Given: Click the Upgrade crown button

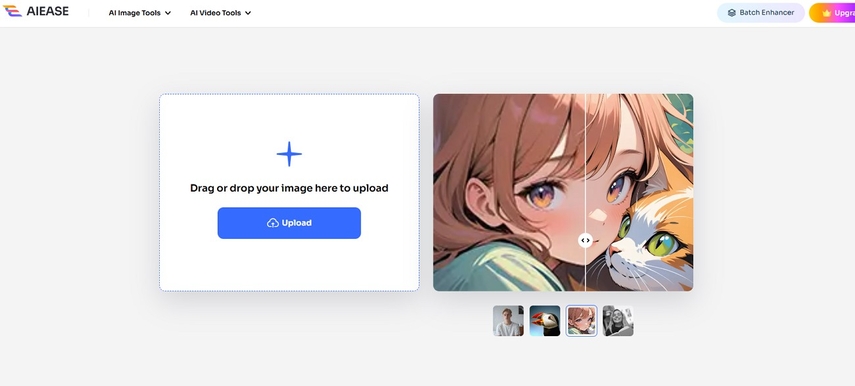Looking at the screenshot, I should coord(832,13).
